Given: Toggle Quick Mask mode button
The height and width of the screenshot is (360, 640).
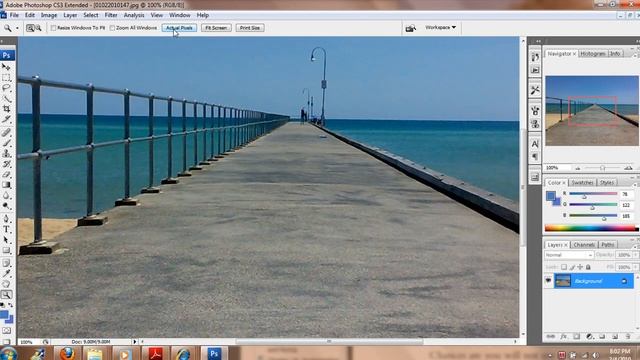Looking at the screenshot, I should point(6,331).
